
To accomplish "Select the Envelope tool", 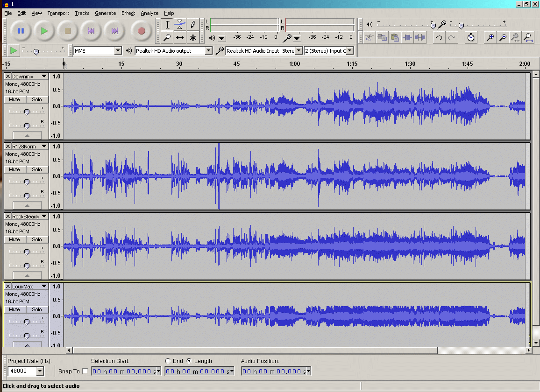I will coord(180,25).
